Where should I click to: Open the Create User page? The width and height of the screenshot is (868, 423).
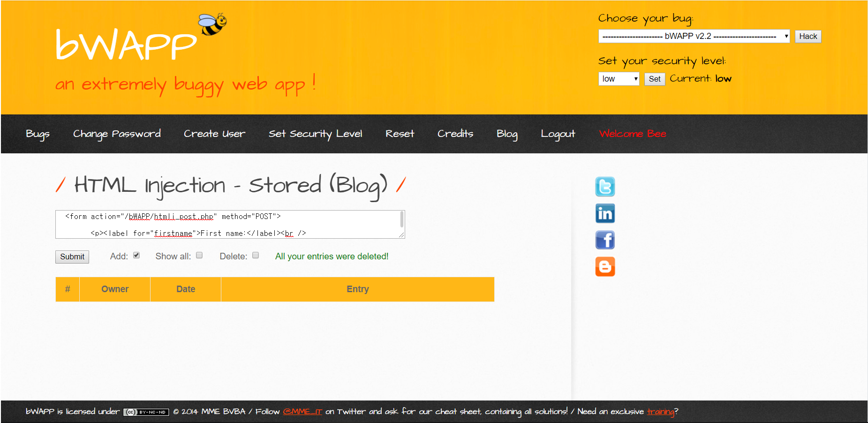(214, 134)
